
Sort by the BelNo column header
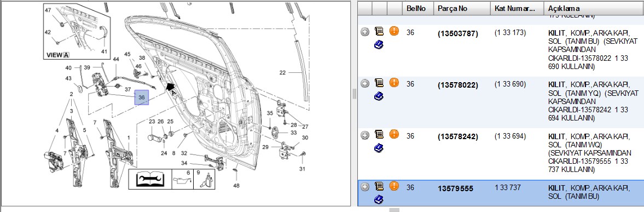(417, 8)
